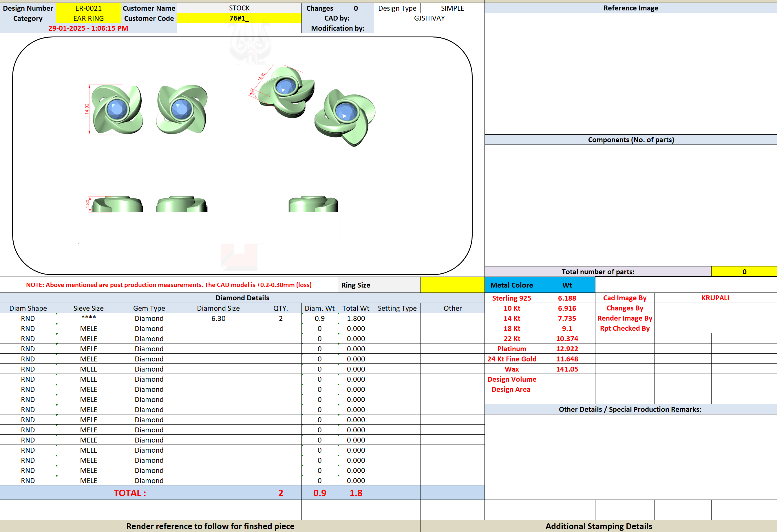The image size is (777, 532).
Task: Click the TOTAL : label
Action: coord(130,493)
